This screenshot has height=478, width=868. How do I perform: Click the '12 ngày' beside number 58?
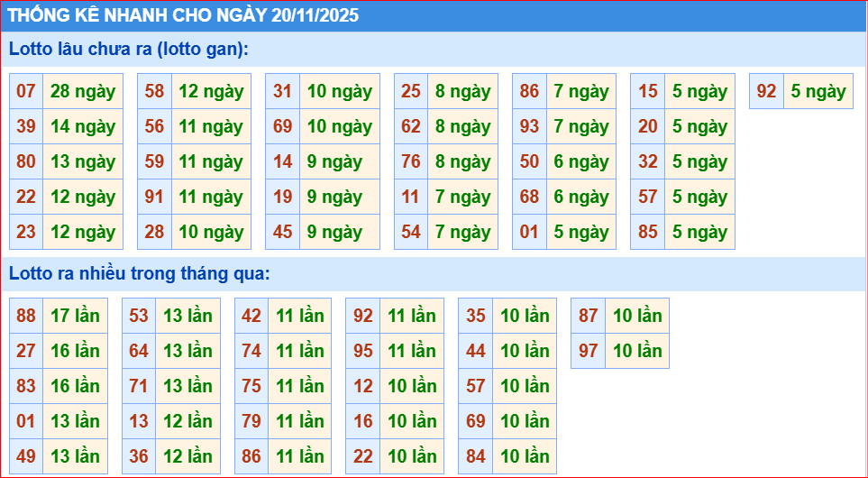[211, 91]
